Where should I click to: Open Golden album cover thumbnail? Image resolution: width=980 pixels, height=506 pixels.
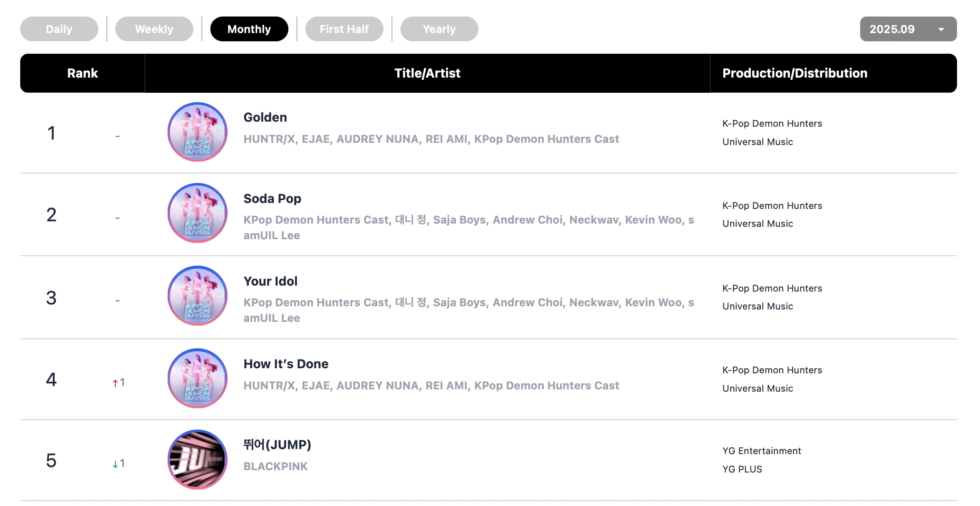click(x=197, y=132)
